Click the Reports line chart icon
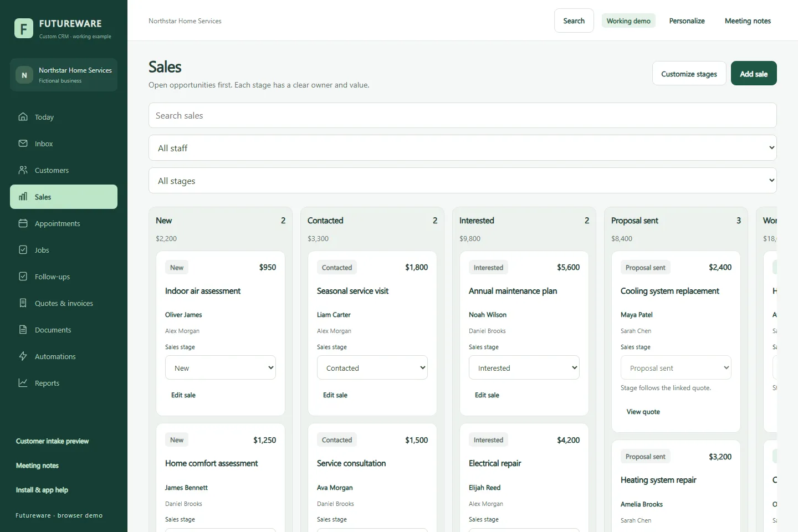This screenshot has width=798, height=532. (23, 383)
